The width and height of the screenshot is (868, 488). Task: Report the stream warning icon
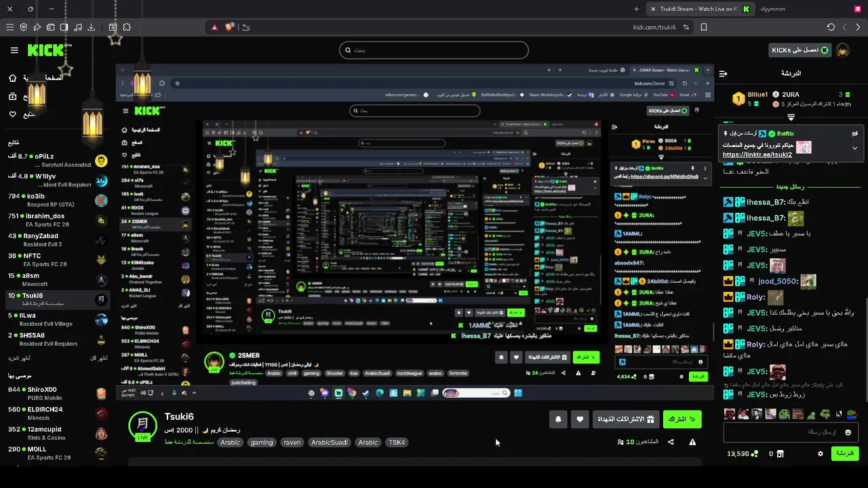coord(692,442)
